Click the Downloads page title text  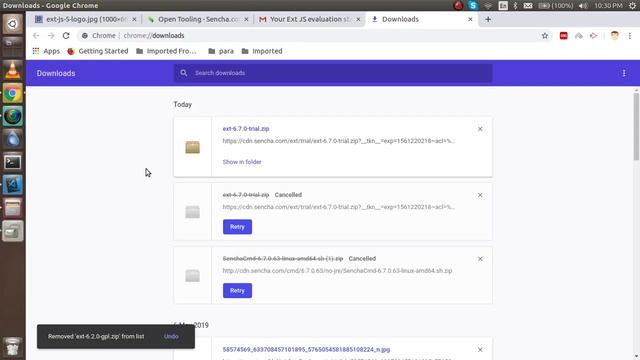point(56,73)
